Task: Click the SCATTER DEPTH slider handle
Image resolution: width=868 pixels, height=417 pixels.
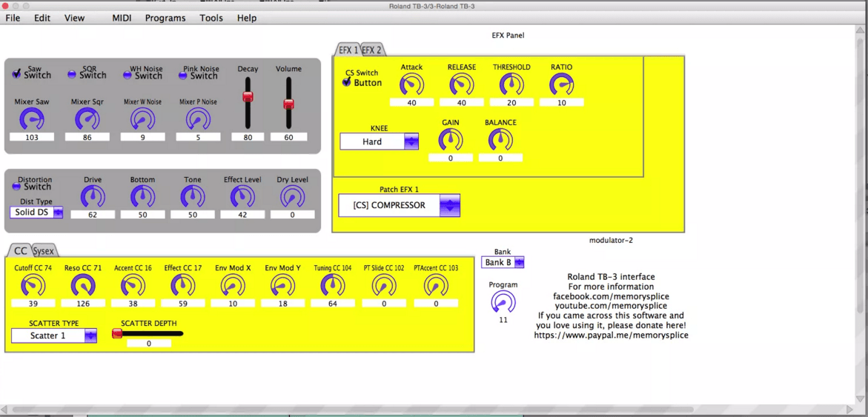Action: [x=117, y=333]
